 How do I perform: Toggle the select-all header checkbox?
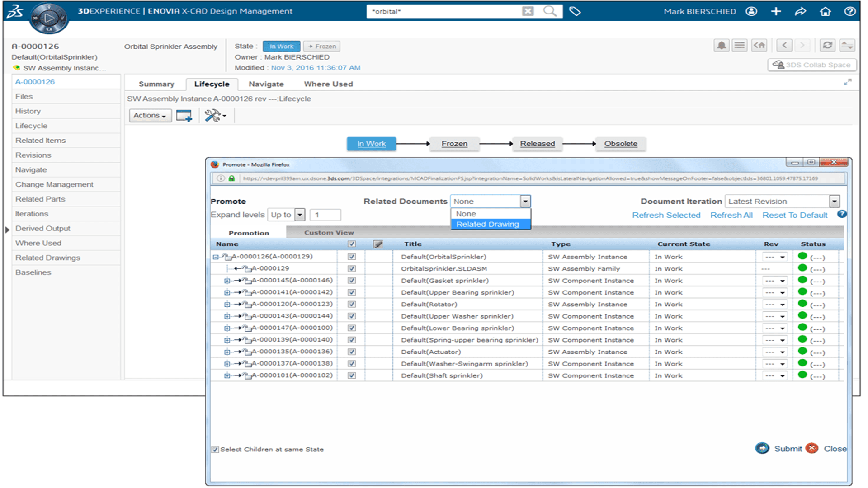click(352, 244)
